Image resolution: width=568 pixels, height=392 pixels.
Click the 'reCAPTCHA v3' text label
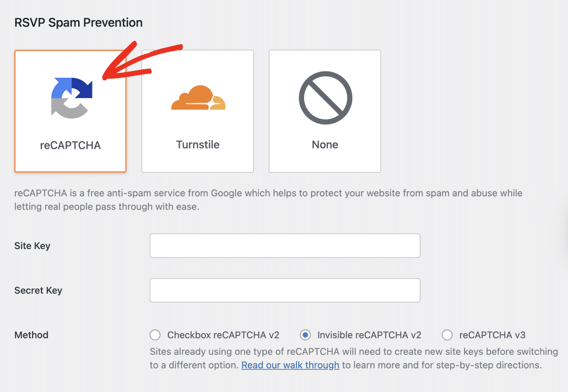[x=492, y=335]
